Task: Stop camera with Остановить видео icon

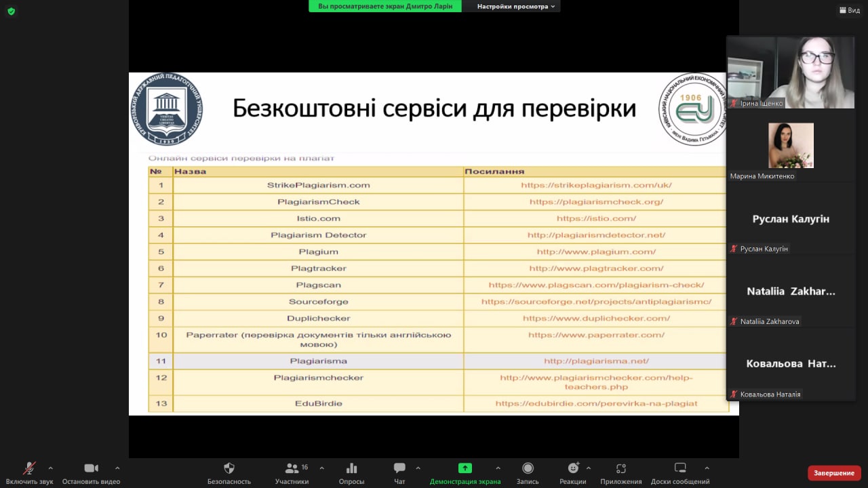Action: [x=92, y=468]
